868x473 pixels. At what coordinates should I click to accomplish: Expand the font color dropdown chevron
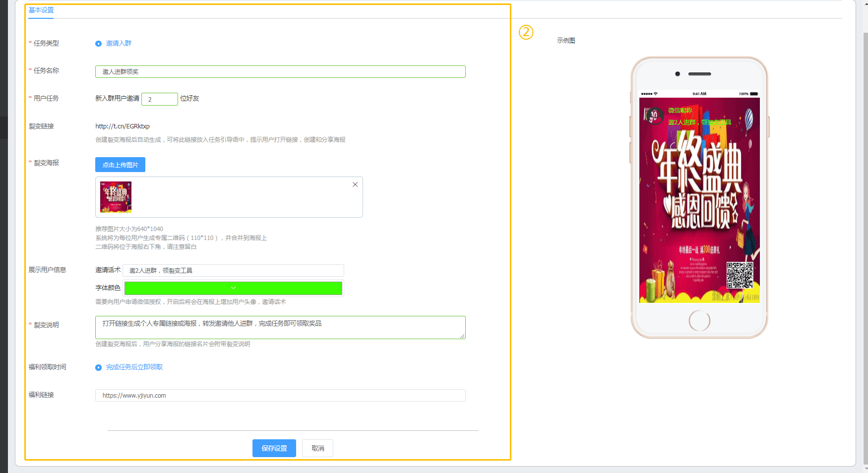(233, 288)
